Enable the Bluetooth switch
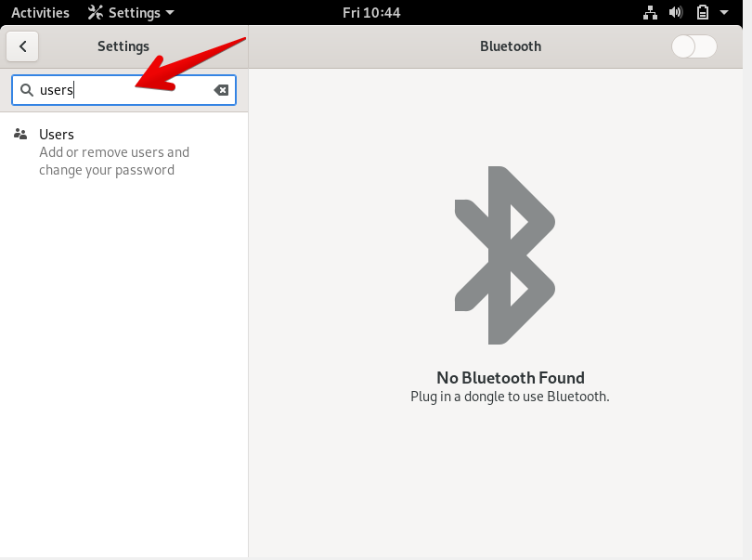Image resolution: width=752 pixels, height=560 pixels. [694, 46]
